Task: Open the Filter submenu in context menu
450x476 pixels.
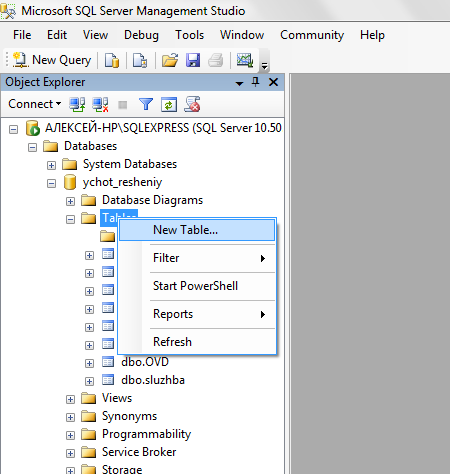Action: [x=197, y=258]
